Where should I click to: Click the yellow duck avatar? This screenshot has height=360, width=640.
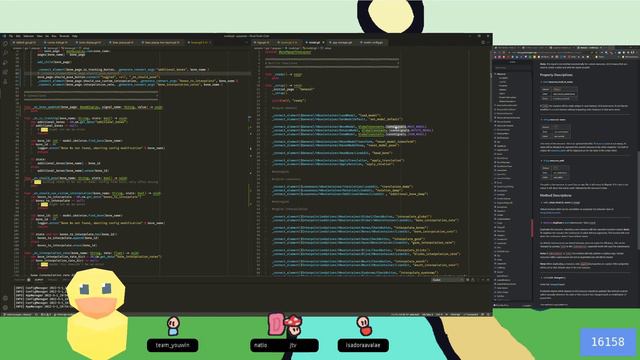tap(96, 313)
